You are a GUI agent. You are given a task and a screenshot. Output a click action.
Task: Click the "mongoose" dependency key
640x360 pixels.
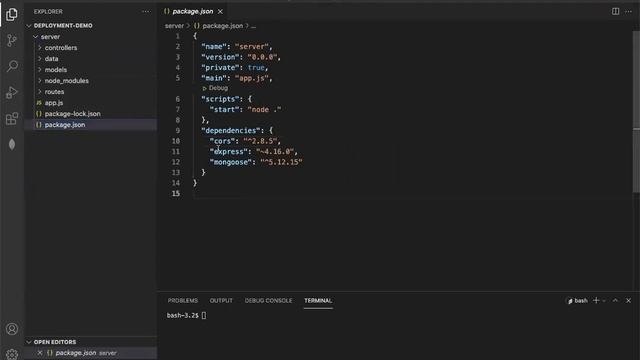(231, 162)
